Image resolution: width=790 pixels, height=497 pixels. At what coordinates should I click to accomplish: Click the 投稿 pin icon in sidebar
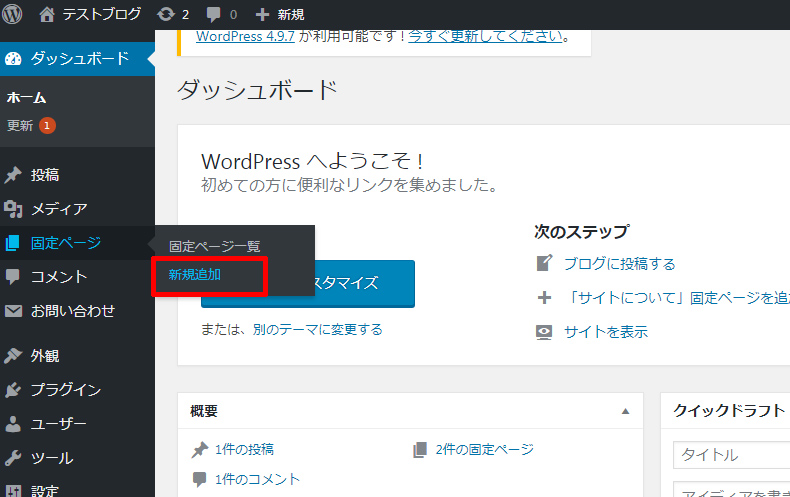pos(14,175)
